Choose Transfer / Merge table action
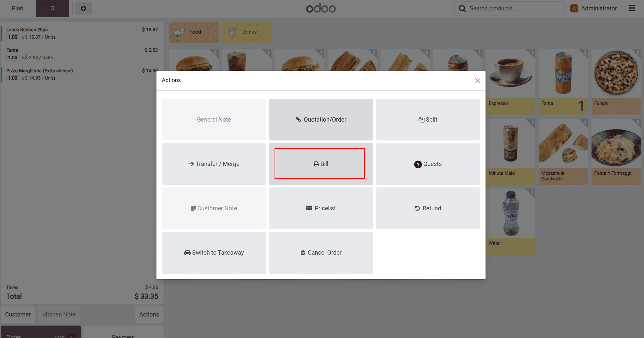644x338 pixels. (x=214, y=164)
